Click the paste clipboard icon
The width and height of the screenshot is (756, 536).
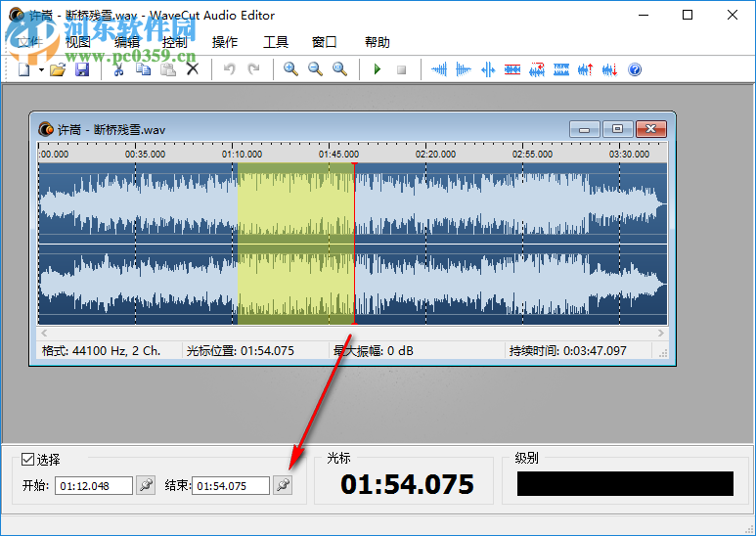coord(168,69)
